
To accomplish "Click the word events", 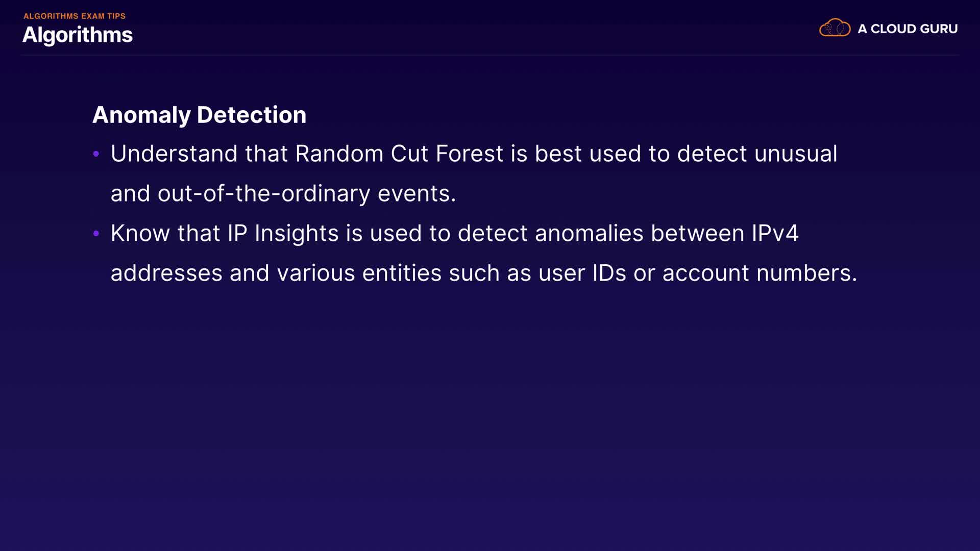I will (x=416, y=194).
